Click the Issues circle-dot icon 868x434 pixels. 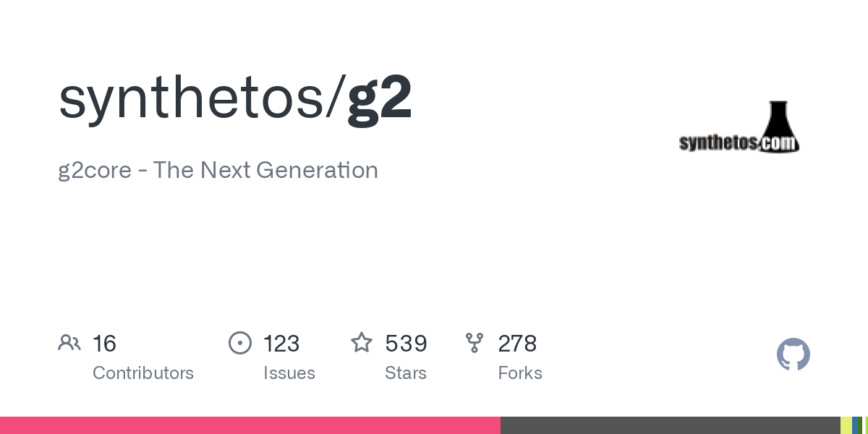(240, 343)
